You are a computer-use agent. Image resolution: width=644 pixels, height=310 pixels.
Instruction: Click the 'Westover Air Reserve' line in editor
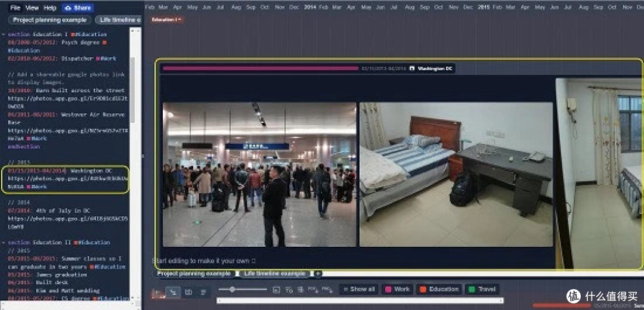(66, 114)
